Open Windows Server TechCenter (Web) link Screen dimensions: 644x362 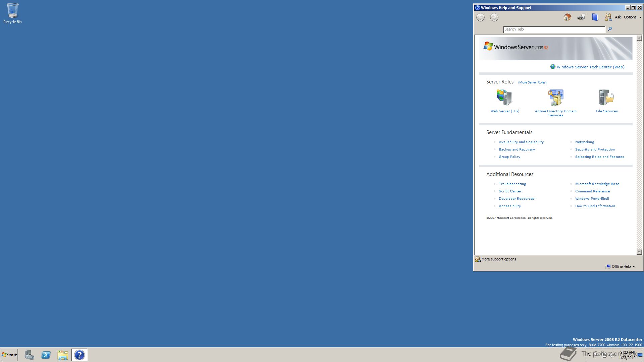(x=590, y=67)
